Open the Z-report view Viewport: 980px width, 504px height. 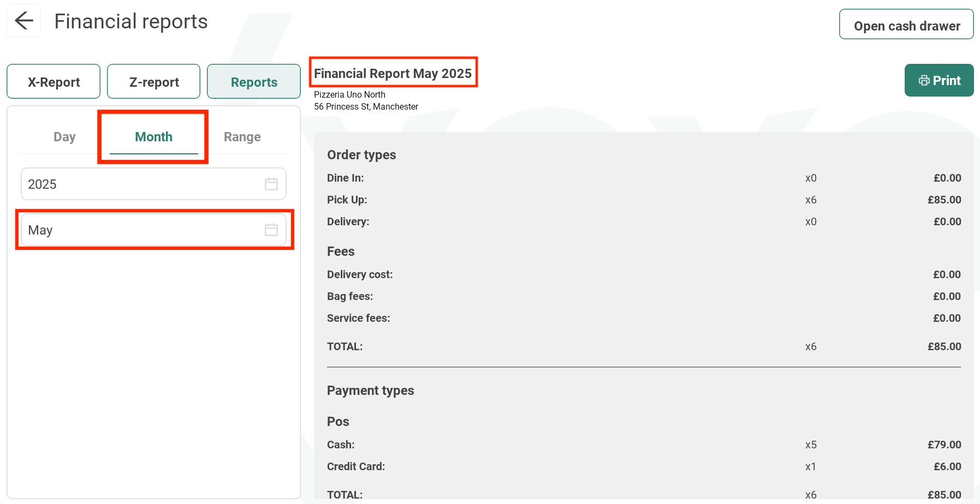point(153,82)
